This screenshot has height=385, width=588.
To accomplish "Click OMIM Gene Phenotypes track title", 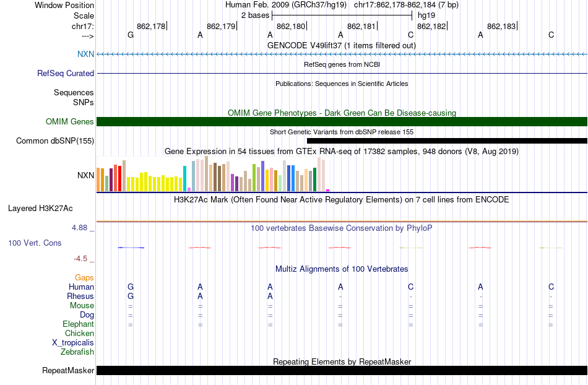I will (x=342, y=113).
